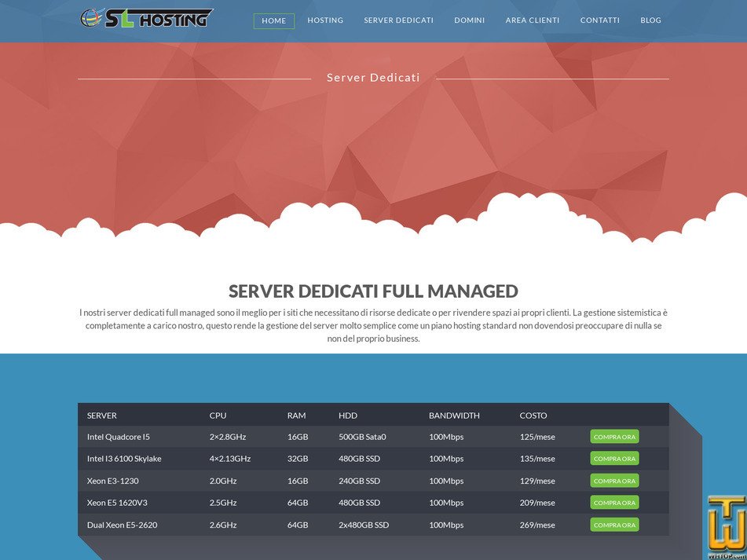The image size is (747, 560).
Task: Purchase the Xeon E5 1620V3 server
Action: (614, 503)
